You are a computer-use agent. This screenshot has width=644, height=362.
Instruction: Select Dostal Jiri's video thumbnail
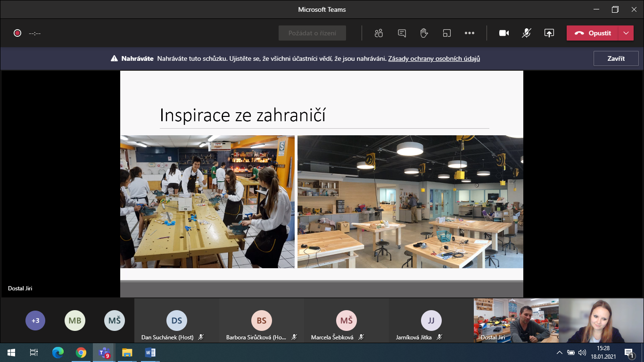coord(516,320)
